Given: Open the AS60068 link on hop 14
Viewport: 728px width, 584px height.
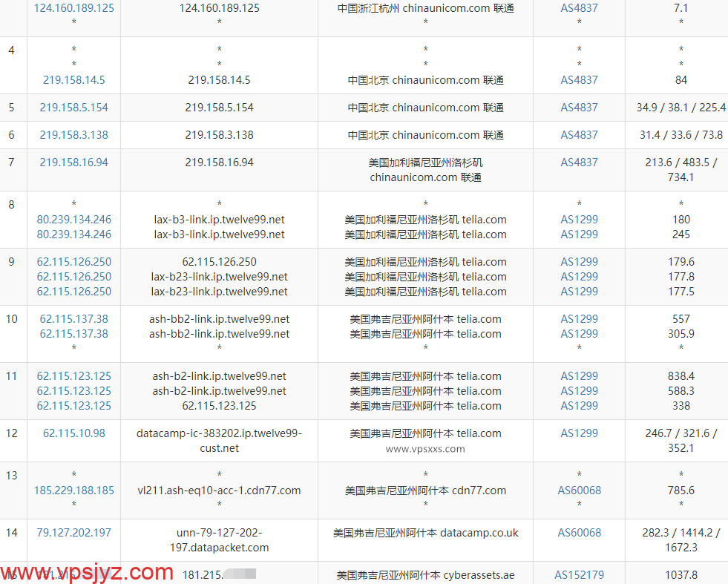Looking at the screenshot, I should [x=579, y=532].
